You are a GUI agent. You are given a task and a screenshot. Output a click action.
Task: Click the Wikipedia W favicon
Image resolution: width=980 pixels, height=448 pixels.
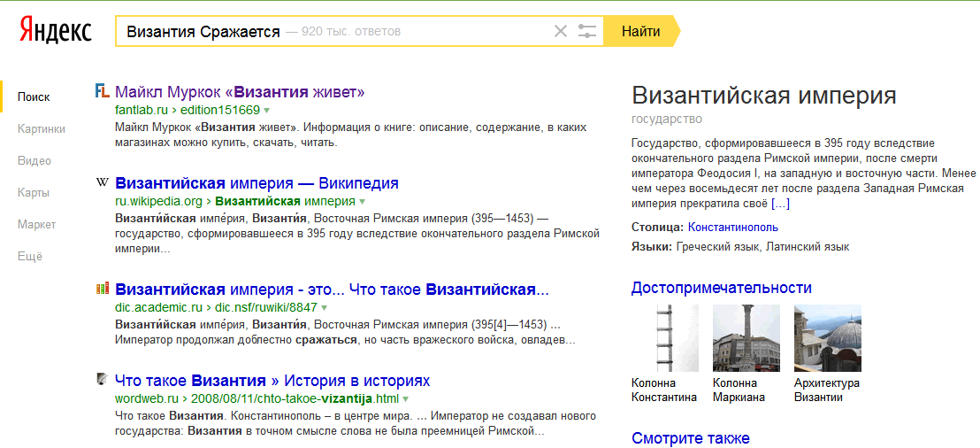102,182
